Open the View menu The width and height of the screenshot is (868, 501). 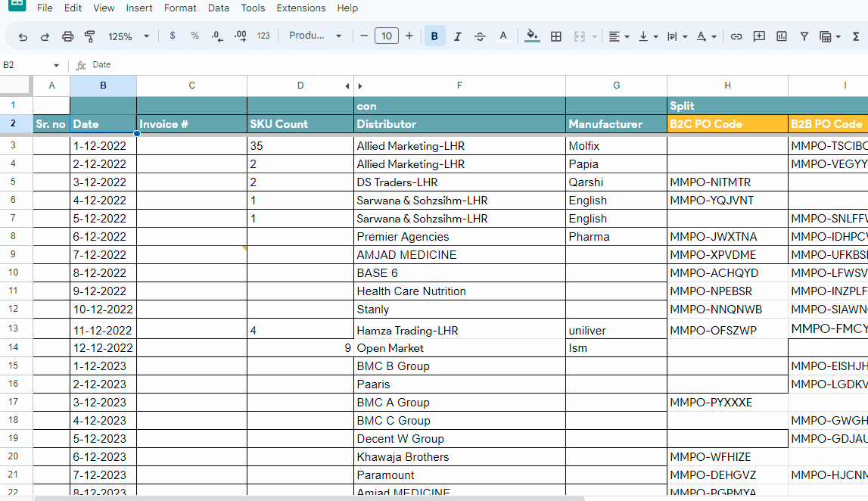click(x=104, y=8)
